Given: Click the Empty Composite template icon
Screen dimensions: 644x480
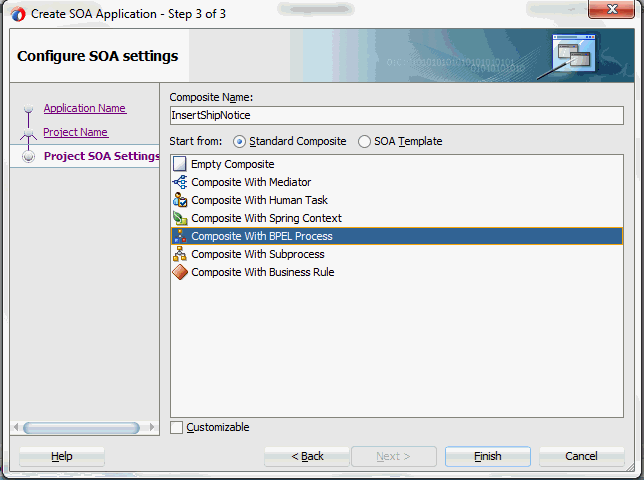Looking at the screenshot, I should (x=179, y=164).
